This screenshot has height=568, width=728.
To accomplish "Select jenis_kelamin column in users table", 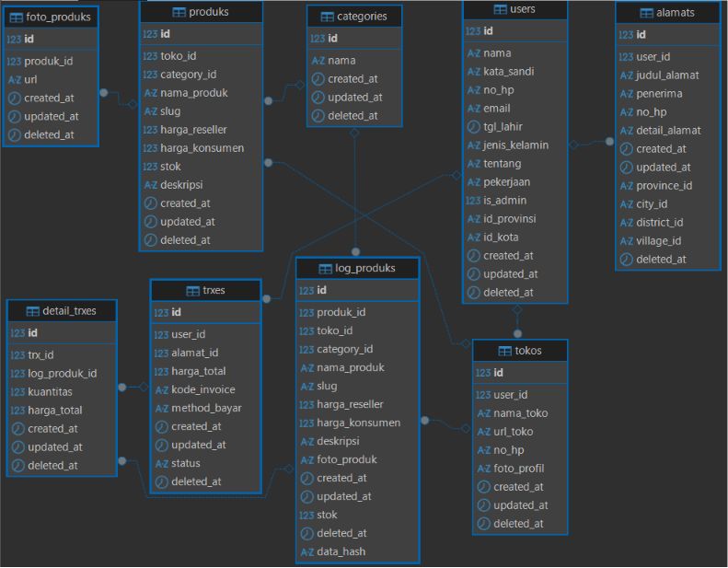I will point(514,145).
